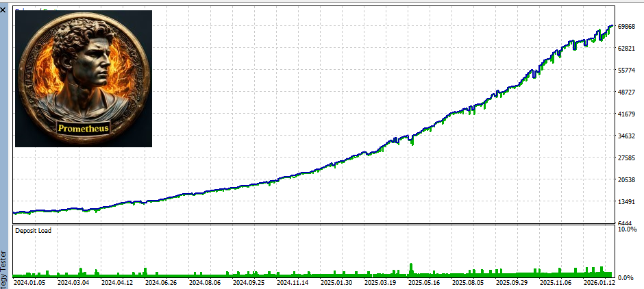
Task: Click the 2026.01.12 date label
Action: click(599, 282)
